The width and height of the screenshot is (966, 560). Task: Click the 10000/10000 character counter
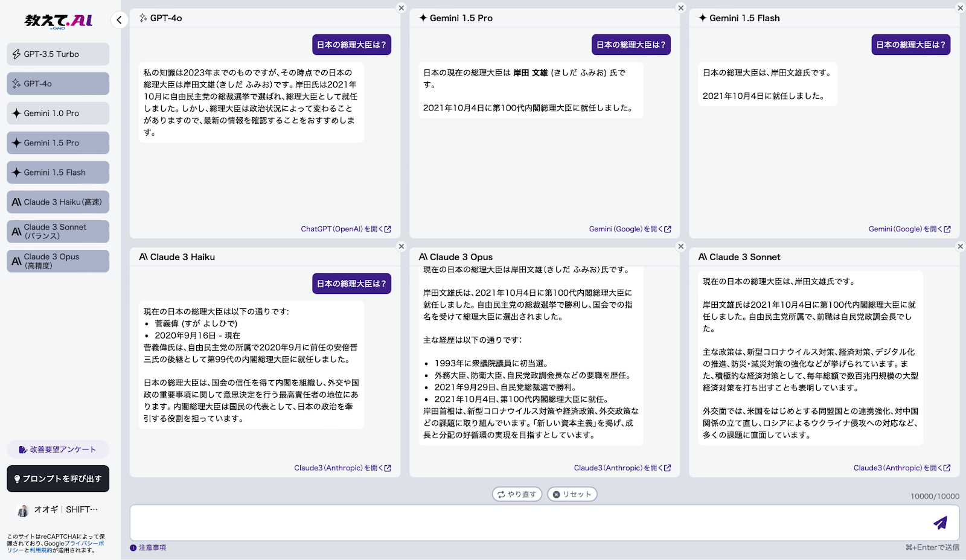(x=935, y=496)
